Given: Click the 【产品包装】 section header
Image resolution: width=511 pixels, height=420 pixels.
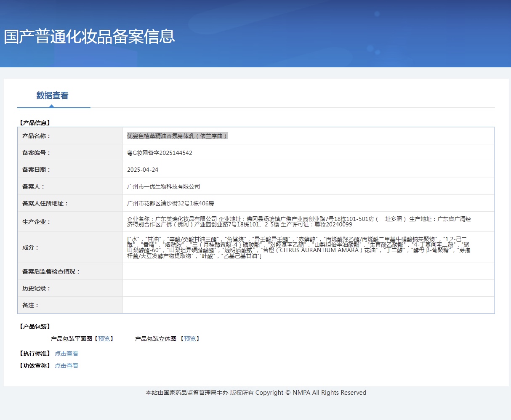Looking at the screenshot, I should 35,327.
